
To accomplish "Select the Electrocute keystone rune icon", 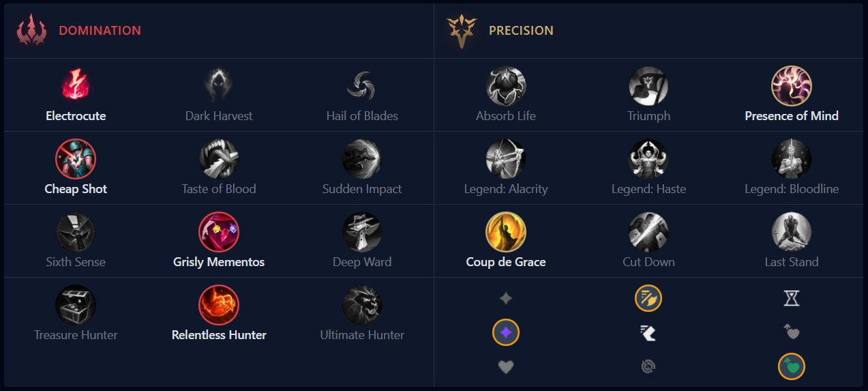I will pos(76,85).
